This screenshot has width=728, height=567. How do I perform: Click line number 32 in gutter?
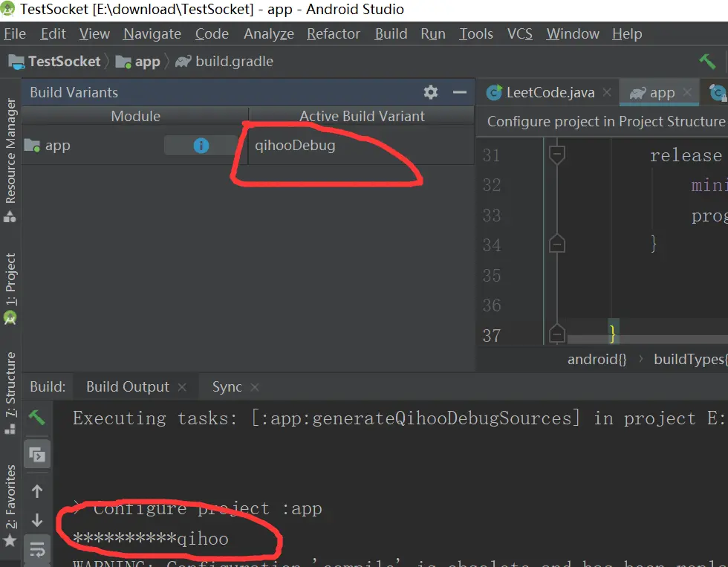pyautogui.click(x=492, y=185)
